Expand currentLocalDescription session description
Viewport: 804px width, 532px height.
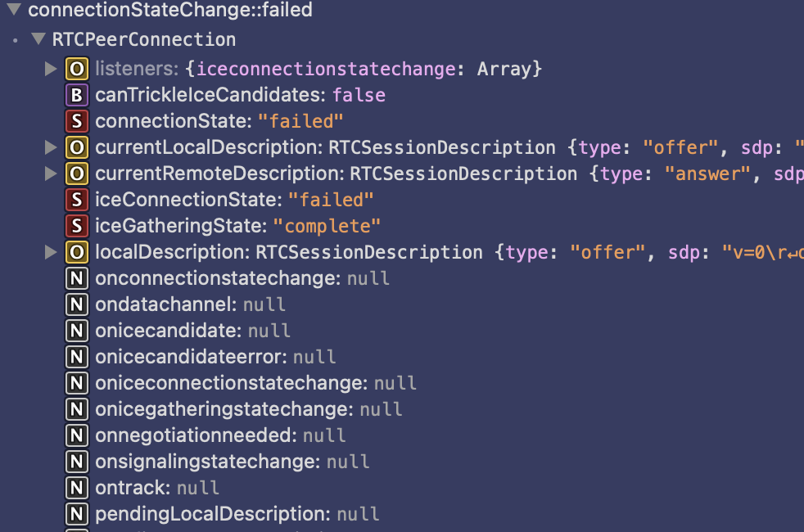coord(52,147)
